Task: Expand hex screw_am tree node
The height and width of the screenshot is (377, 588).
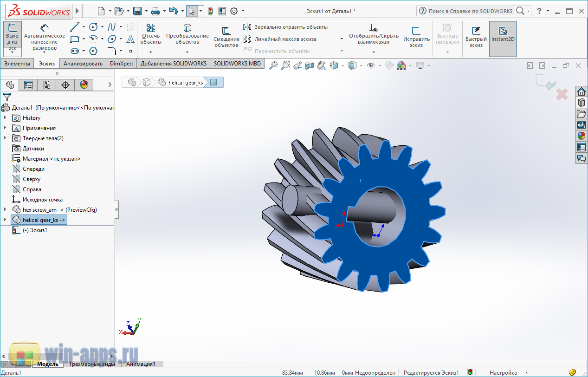Action: 6,210
